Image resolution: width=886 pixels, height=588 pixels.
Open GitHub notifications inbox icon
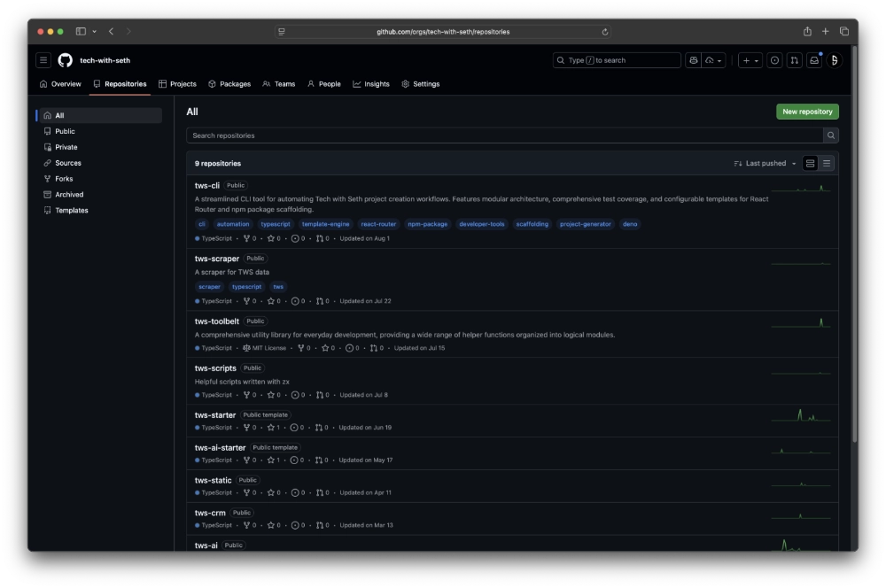coord(815,60)
